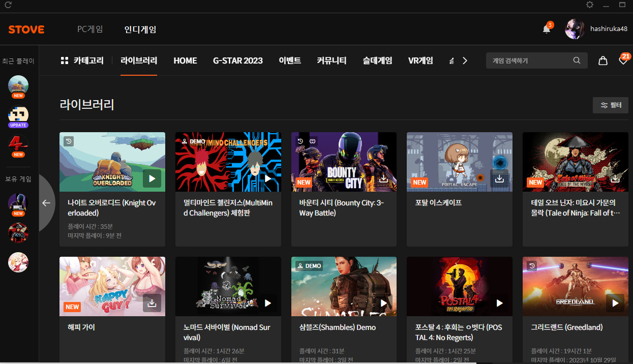This screenshot has height=364, width=633.
Task: Click title 포스탈 4 : 후회는 ㅇ벗다
Action: point(459,332)
